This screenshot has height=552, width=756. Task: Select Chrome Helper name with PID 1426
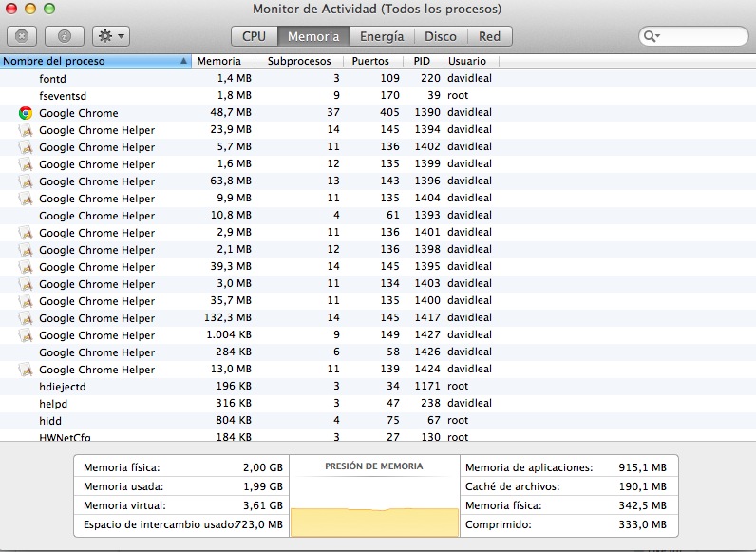point(97,352)
